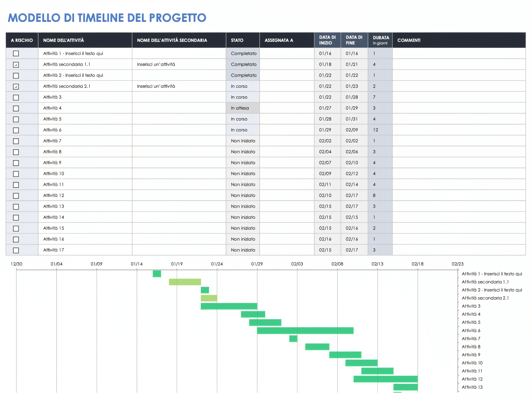The height and width of the screenshot is (399, 532).
Task: Click the DURATA in giorni header
Action: point(380,40)
